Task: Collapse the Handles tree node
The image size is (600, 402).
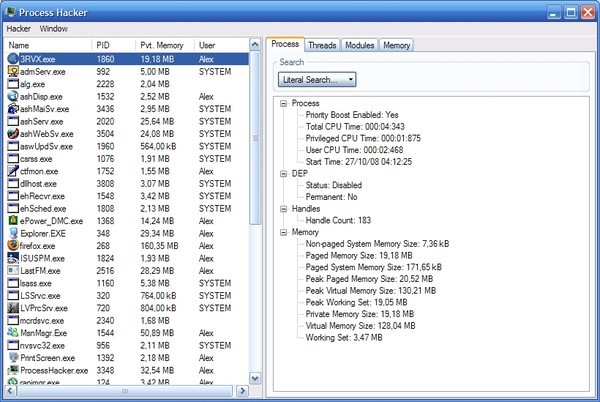Action: 284,208
